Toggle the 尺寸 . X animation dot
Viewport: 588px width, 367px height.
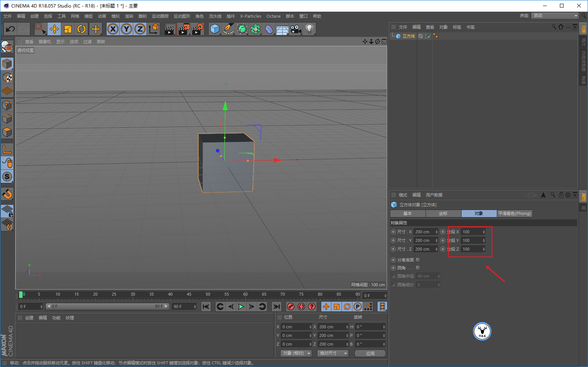[x=393, y=232]
